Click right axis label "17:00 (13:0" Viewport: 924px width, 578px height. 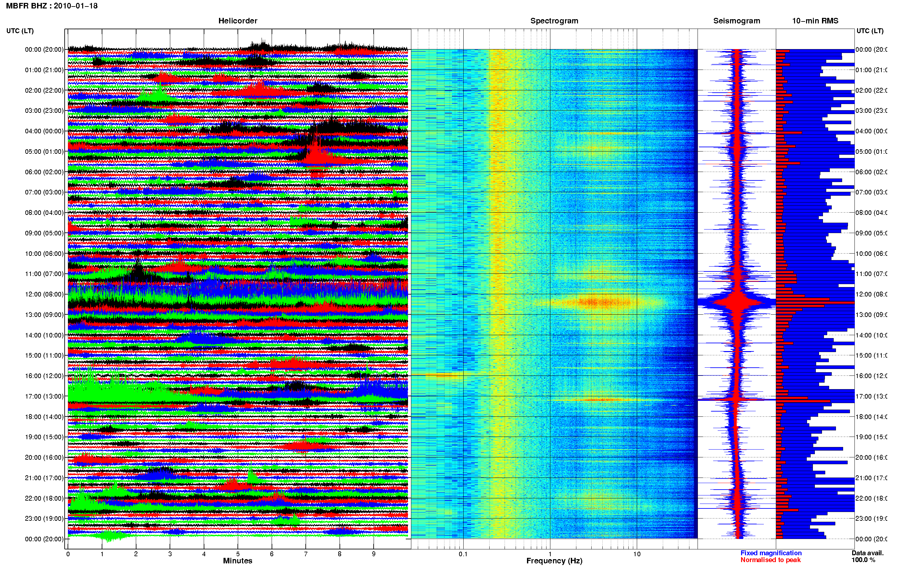(871, 396)
